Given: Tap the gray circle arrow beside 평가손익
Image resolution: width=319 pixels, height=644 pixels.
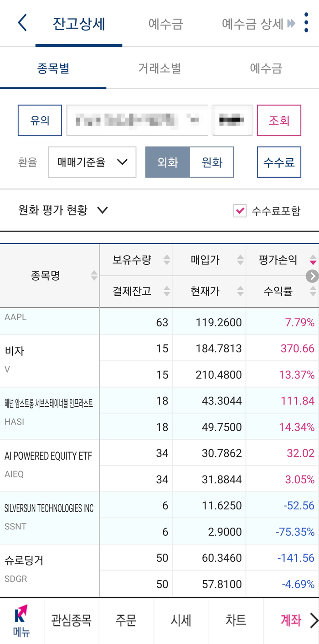Looking at the screenshot, I should click(x=312, y=276).
